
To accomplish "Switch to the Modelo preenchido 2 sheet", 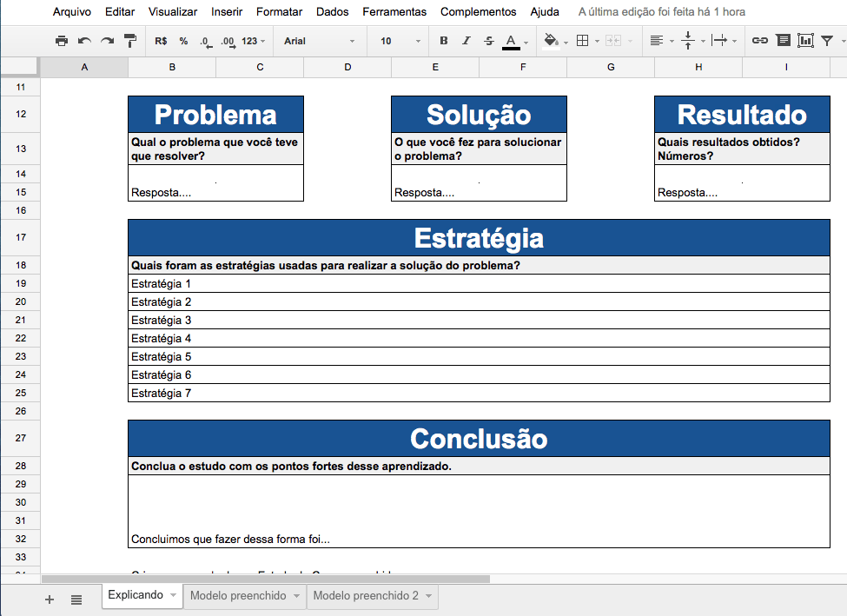I will [x=365, y=598].
